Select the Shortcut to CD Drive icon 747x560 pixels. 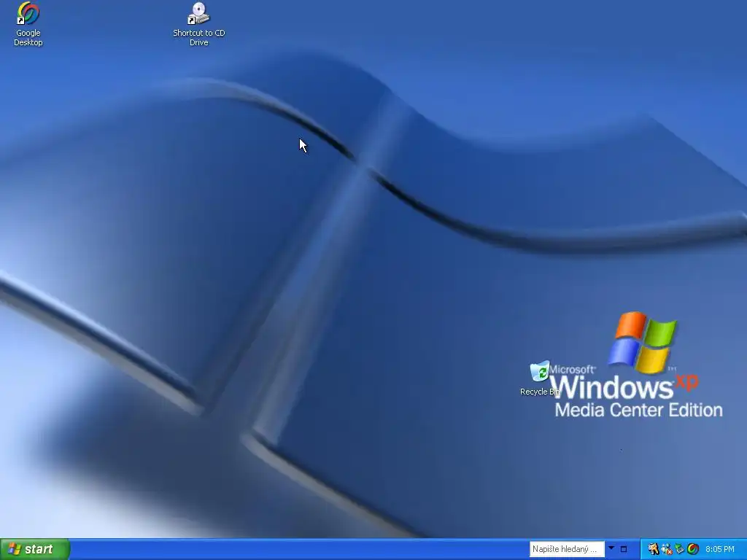[x=198, y=24]
